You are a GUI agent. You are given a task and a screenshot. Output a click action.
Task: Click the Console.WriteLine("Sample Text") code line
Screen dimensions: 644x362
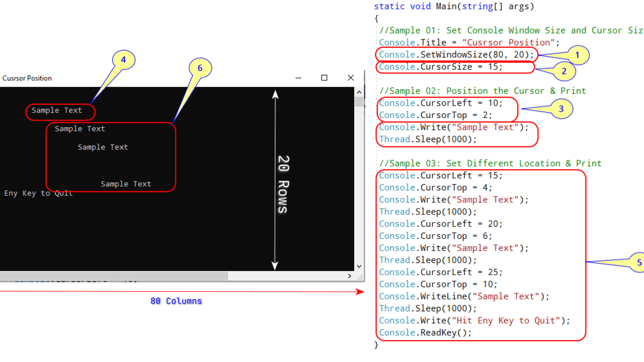tap(464, 297)
